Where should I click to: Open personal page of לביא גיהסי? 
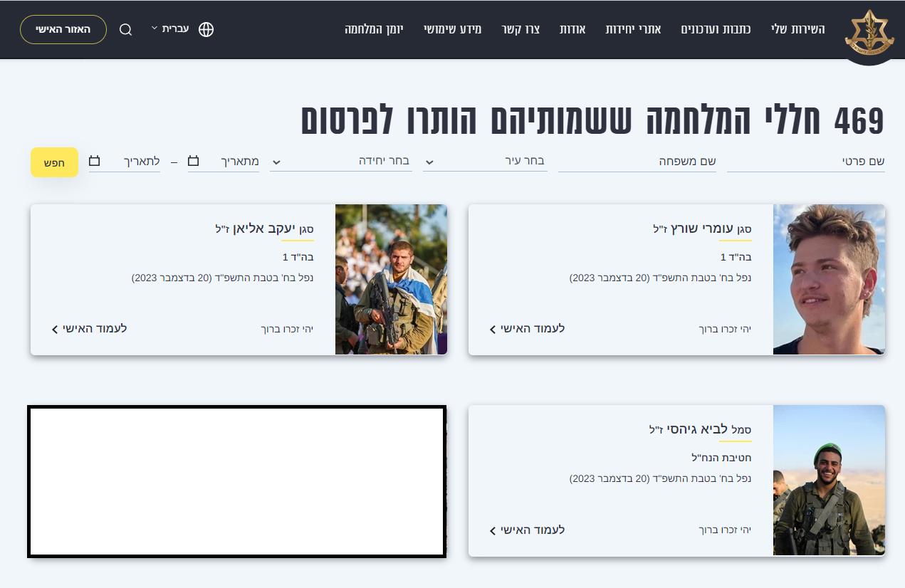(527, 530)
